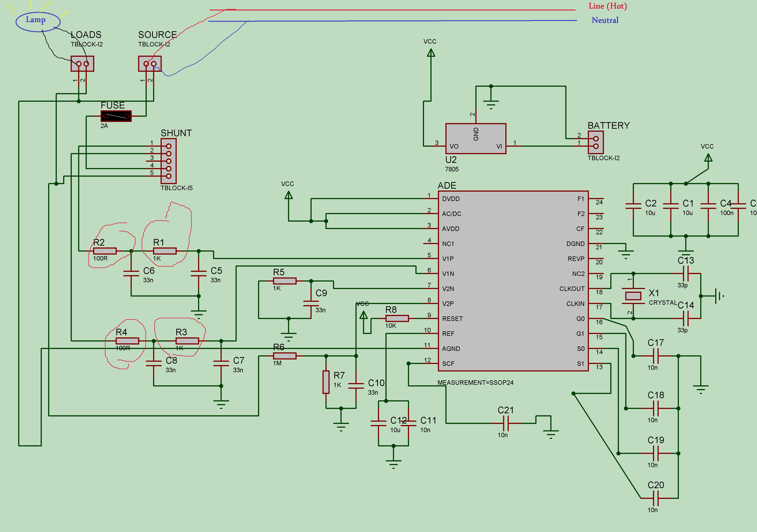Image resolution: width=757 pixels, height=532 pixels.
Task: Select capacitor C5 symbol
Action: click(199, 273)
